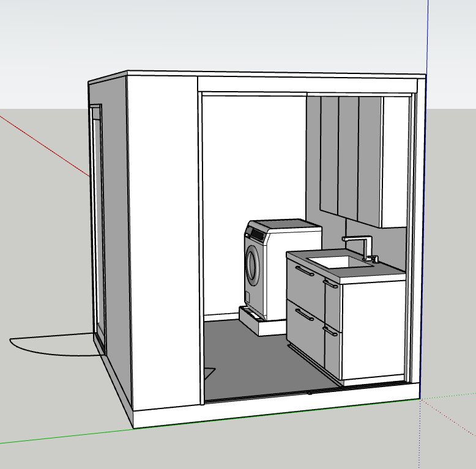
Task: Click the dark gray room floor
Action: [257, 361]
